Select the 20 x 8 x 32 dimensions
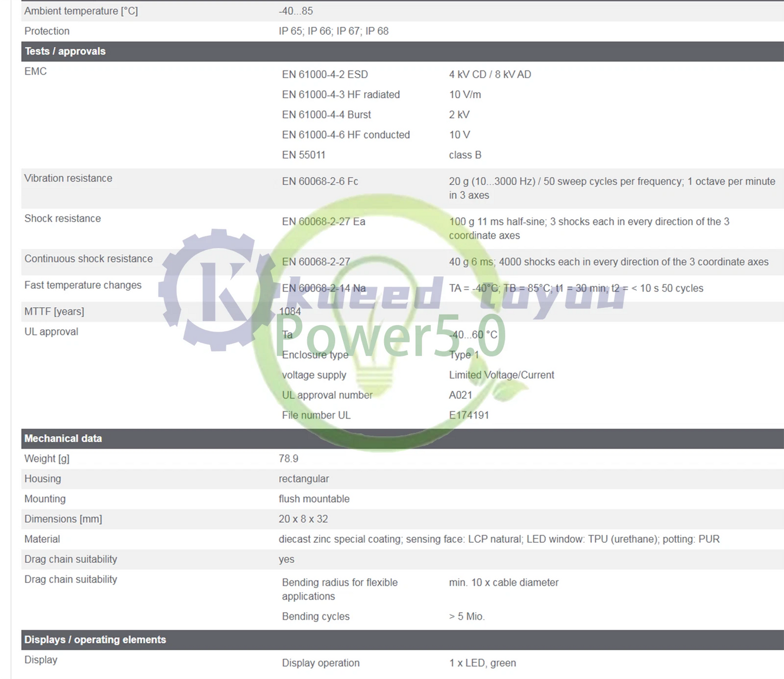784x679 pixels. (x=303, y=519)
